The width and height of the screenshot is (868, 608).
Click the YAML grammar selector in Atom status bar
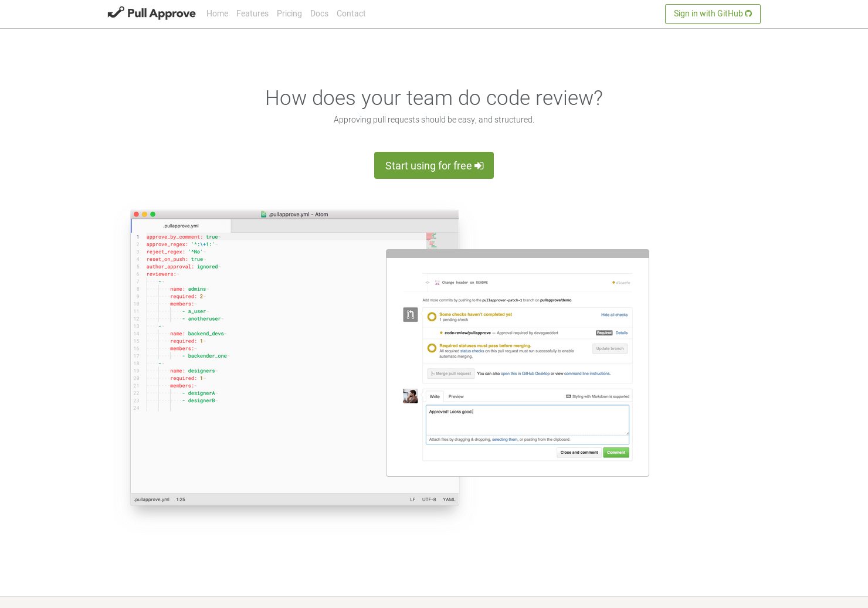click(449, 500)
